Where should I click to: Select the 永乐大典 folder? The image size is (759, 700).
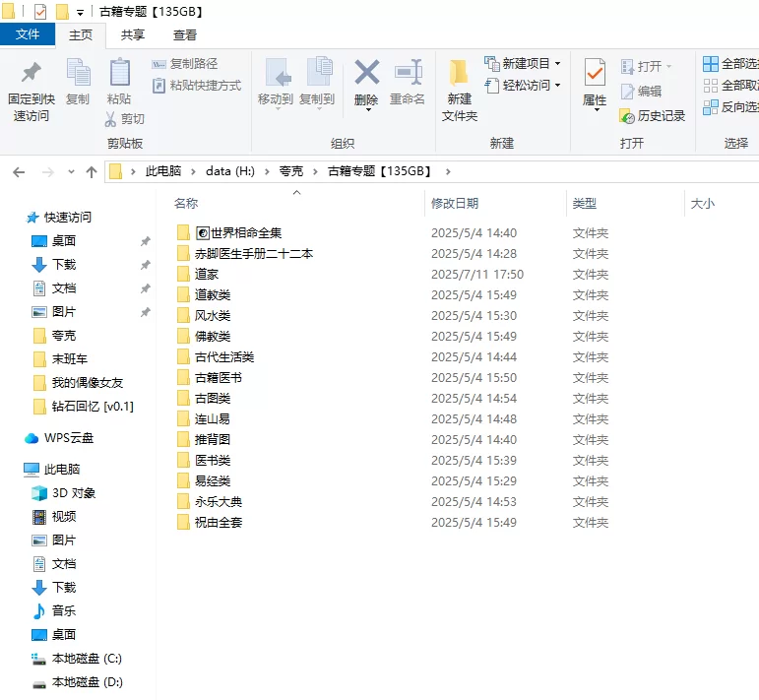tap(209, 502)
